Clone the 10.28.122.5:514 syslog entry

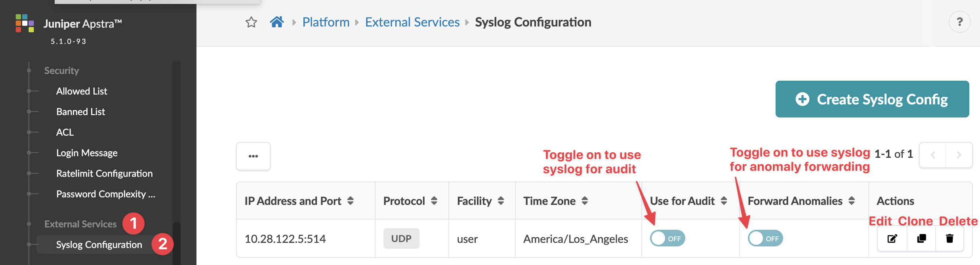pyautogui.click(x=921, y=238)
